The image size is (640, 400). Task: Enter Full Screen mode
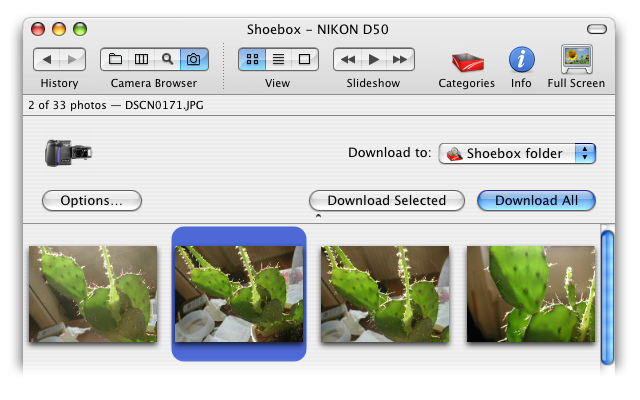[x=576, y=60]
